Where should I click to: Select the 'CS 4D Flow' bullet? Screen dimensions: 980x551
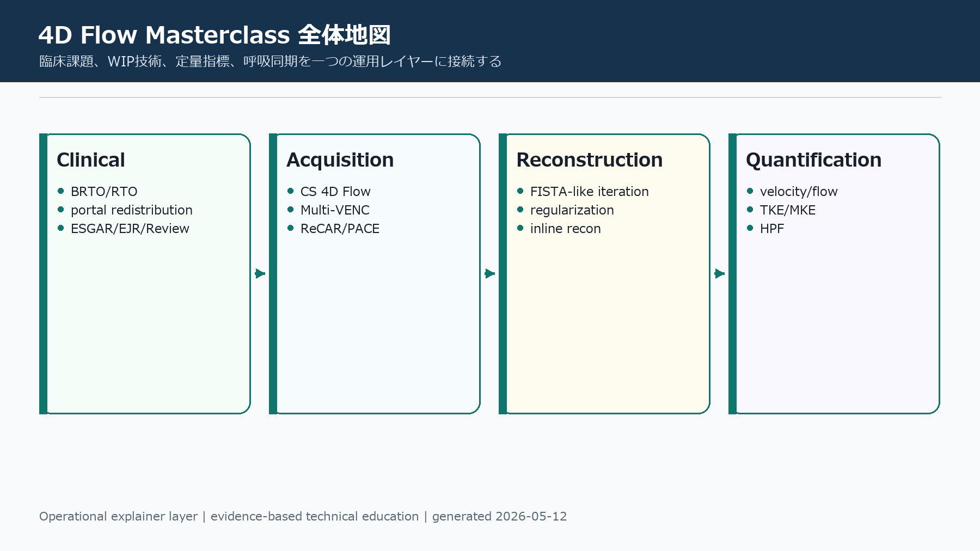point(335,192)
